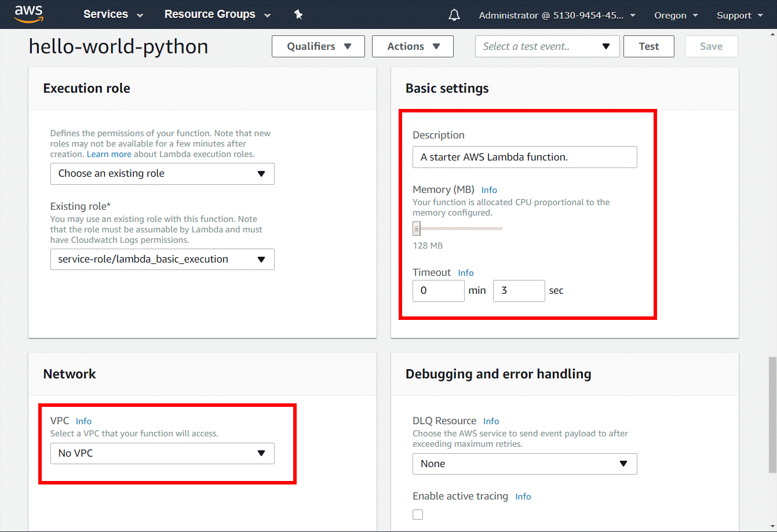
Task: Click the Test button
Action: 649,46
